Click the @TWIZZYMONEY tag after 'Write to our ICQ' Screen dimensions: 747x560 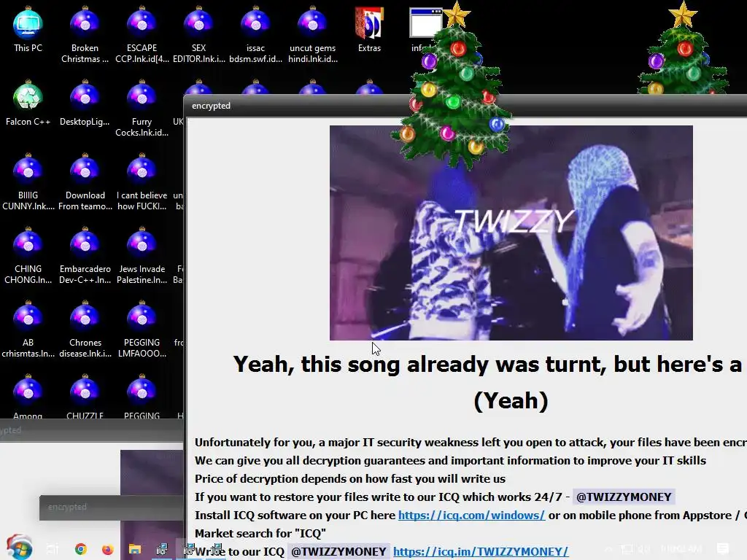point(338,551)
